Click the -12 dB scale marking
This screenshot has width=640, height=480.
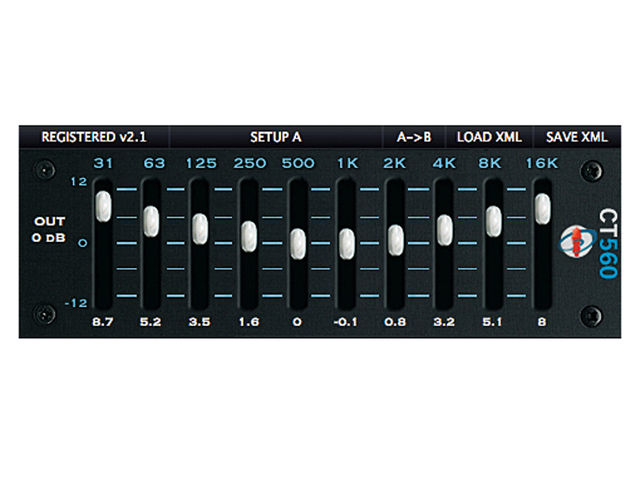[76, 303]
